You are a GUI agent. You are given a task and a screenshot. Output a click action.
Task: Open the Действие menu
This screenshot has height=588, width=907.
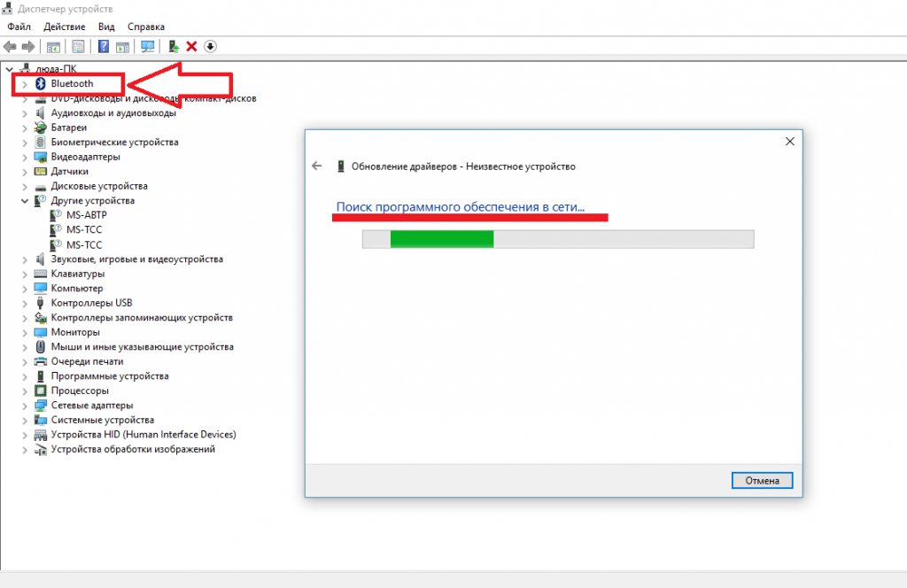[64, 27]
